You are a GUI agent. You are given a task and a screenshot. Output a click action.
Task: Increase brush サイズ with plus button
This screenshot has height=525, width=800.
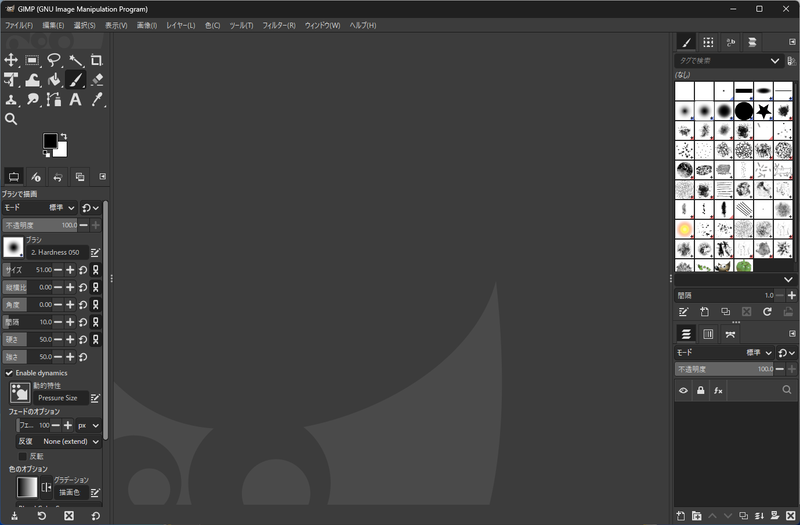pyautogui.click(x=70, y=270)
